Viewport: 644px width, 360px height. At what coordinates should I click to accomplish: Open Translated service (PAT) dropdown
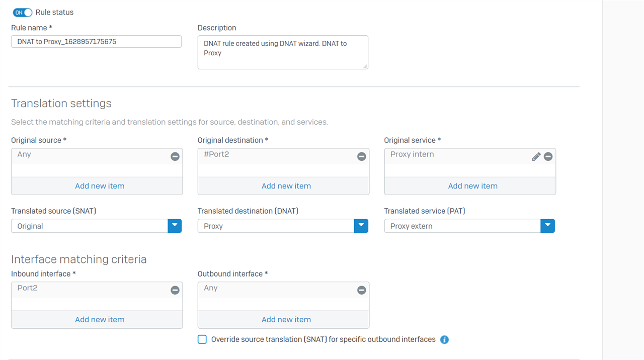[547, 226]
